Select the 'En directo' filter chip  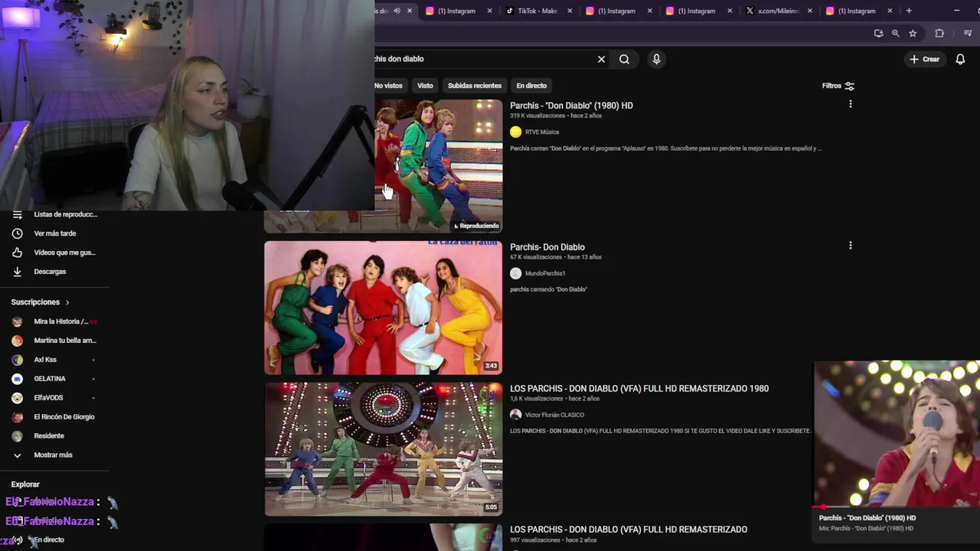[531, 86]
